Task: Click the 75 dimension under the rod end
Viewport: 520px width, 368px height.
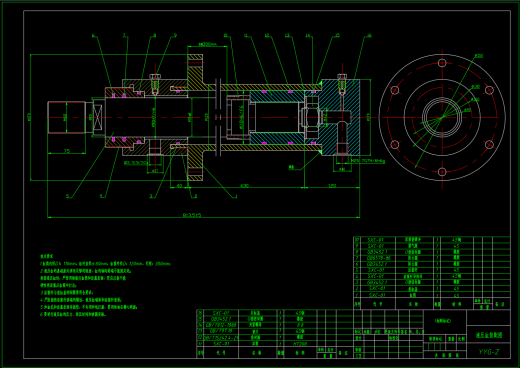Action: tap(67, 151)
